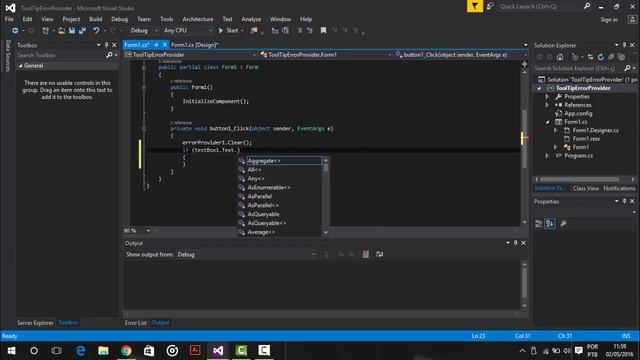Screen dimensions: 640x360
Task: Click Show All Files in Solution Explorer
Action: pyautogui.click(x=621, y=57)
